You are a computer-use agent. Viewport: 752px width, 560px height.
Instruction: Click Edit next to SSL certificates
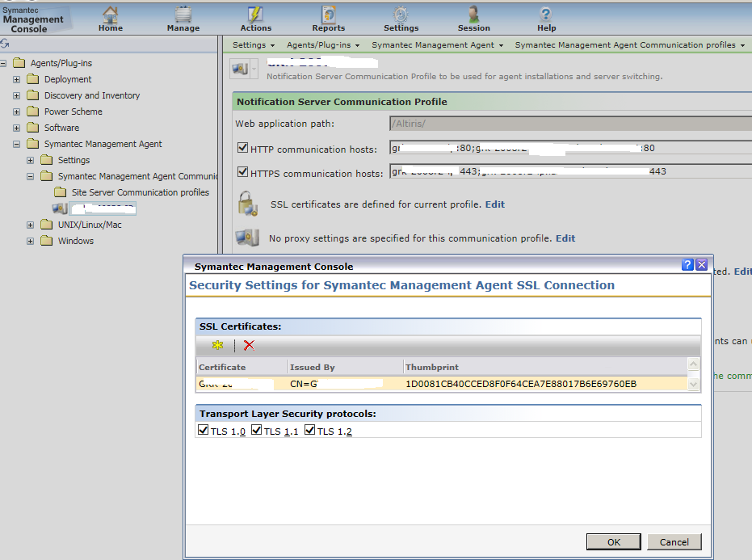pos(494,204)
